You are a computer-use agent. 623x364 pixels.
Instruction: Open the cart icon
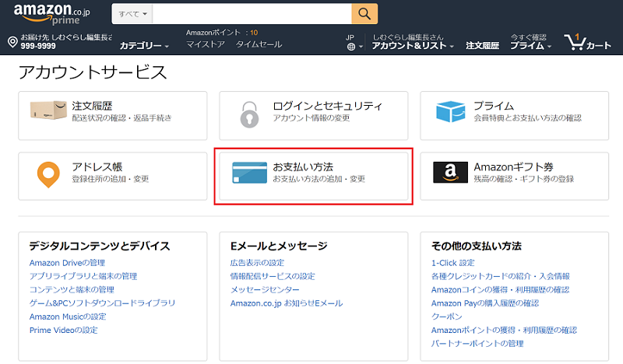tap(587, 42)
